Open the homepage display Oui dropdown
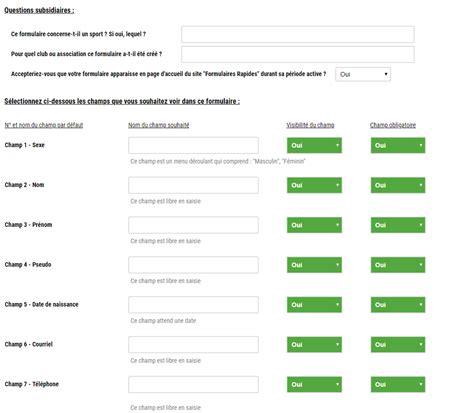The width and height of the screenshot is (474, 413). click(x=363, y=74)
